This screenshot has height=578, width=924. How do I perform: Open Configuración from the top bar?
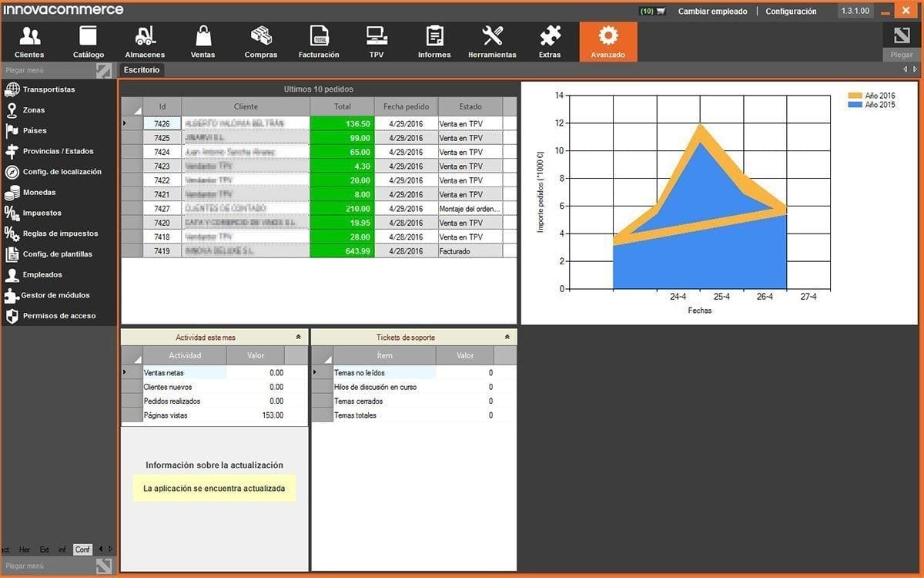(791, 12)
